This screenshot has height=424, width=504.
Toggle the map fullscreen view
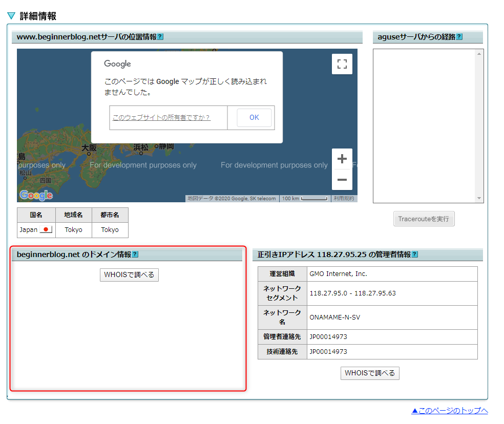tap(342, 64)
